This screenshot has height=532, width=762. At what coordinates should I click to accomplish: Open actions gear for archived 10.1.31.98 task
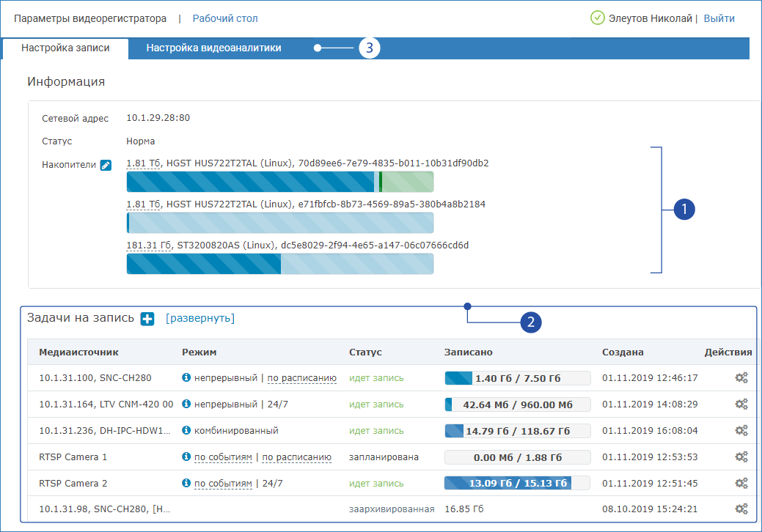point(741,509)
